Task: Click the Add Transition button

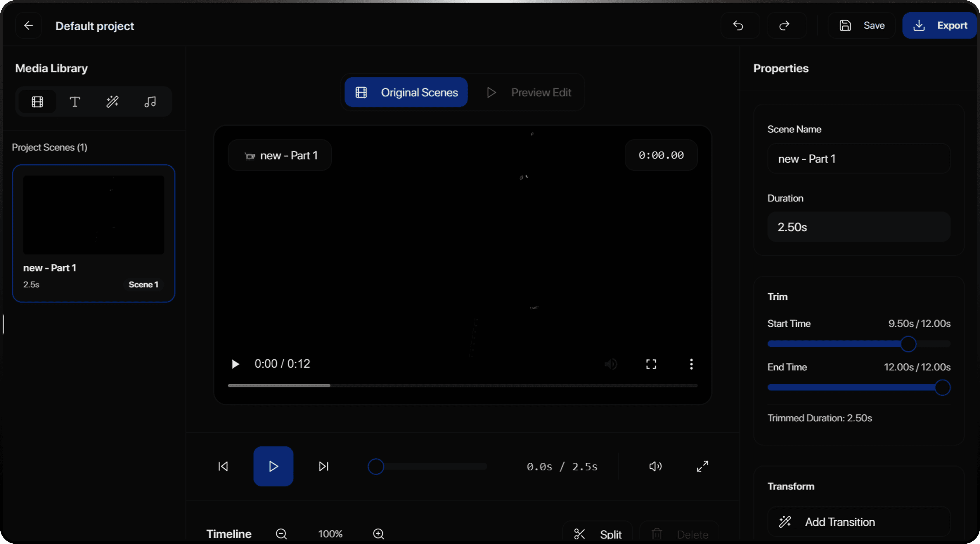Action: 859,522
